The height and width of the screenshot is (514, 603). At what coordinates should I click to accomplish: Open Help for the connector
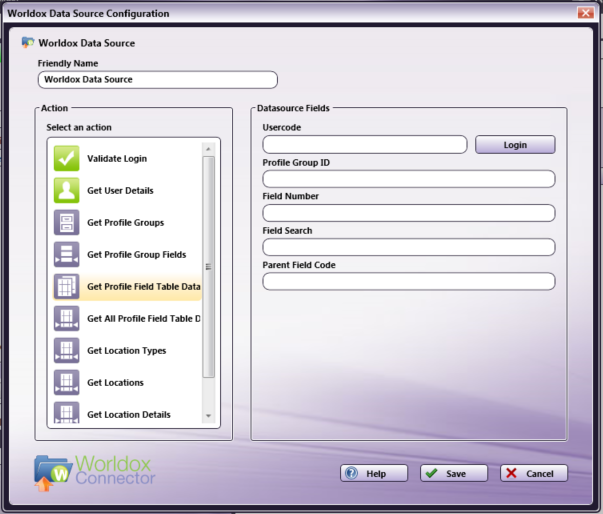click(374, 473)
